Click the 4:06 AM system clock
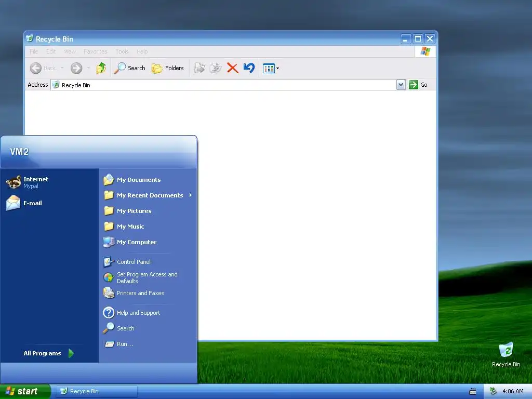 point(513,391)
